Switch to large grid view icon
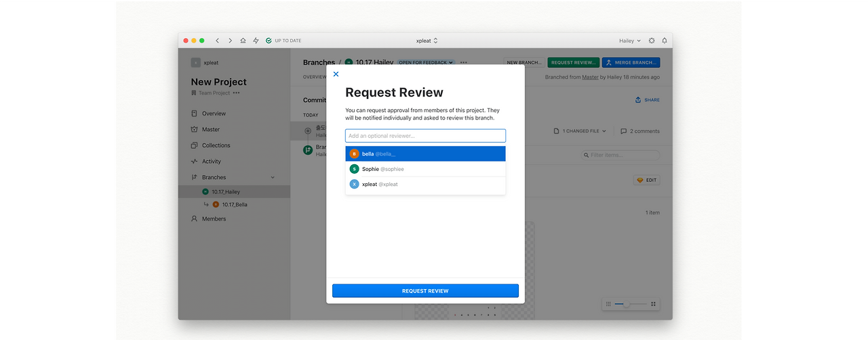868x340 pixels. pyautogui.click(x=653, y=305)
